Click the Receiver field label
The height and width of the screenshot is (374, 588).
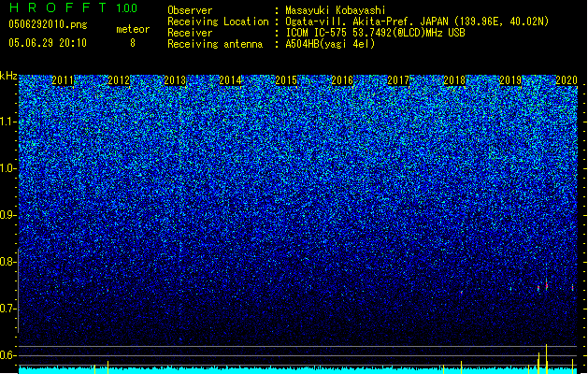[x=190, y=33]
